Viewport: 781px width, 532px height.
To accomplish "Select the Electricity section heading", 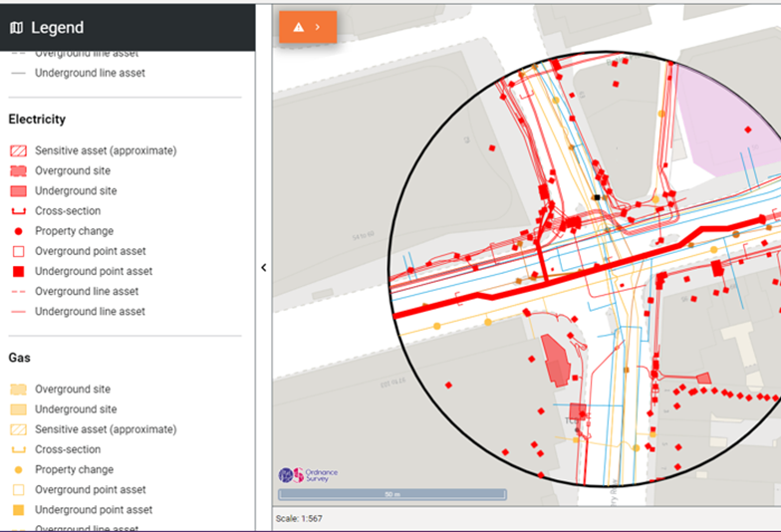I will 37,120.
